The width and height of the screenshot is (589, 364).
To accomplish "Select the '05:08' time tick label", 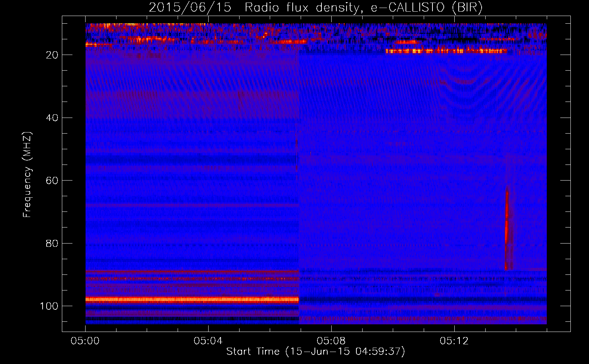I will pos(331,341).
